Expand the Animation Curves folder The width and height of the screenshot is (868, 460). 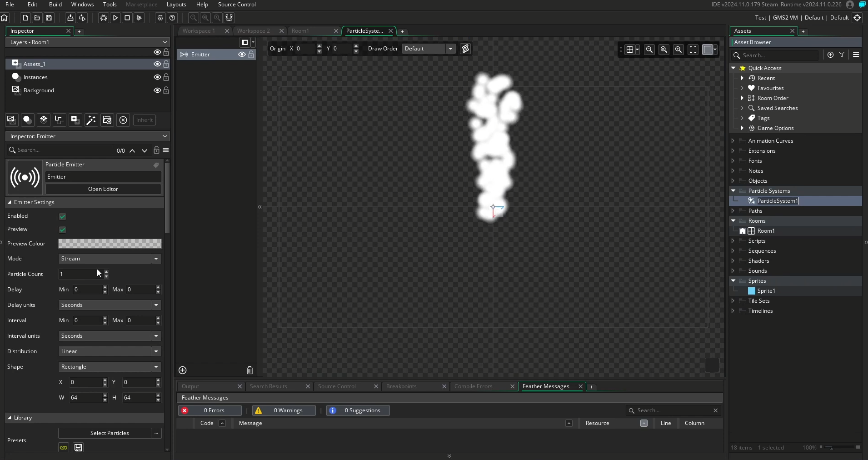733,141
